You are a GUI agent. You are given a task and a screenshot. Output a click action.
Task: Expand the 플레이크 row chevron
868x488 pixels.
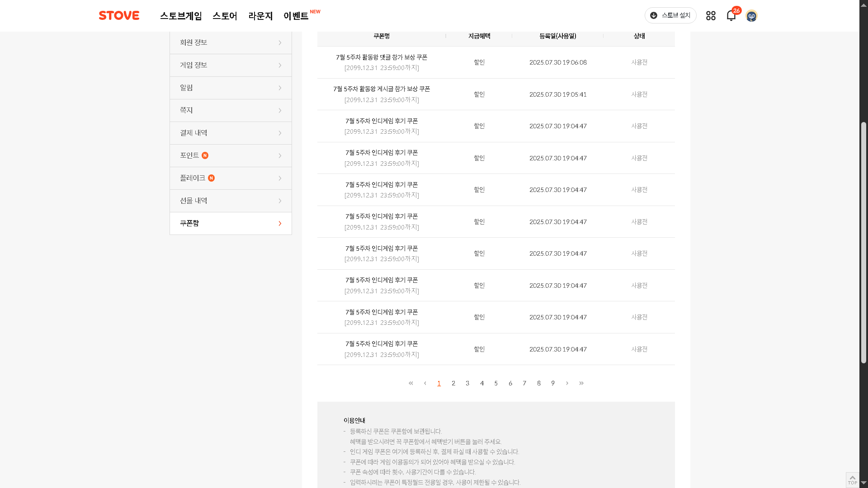coord(280,178)
